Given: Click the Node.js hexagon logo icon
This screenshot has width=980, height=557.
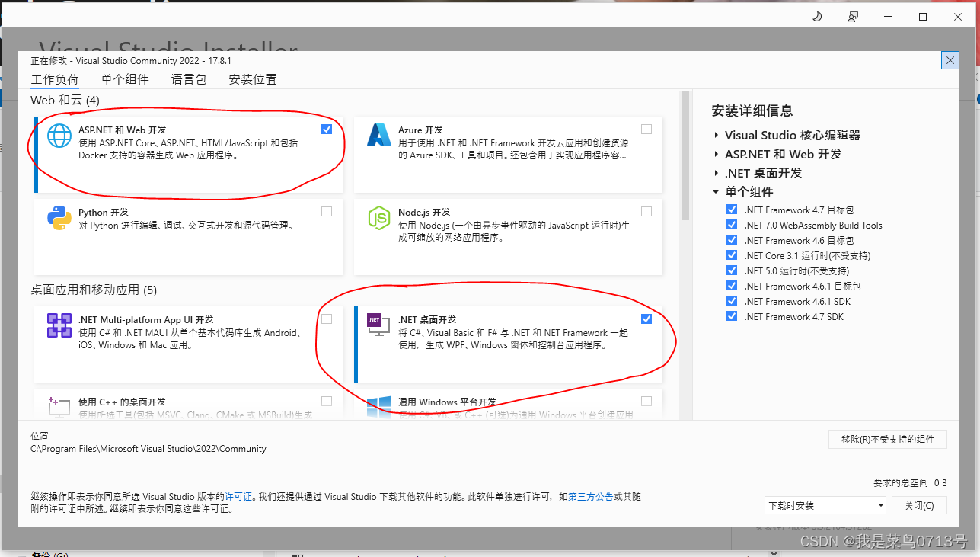Looking at the screenshot, I should coord(378,218).
